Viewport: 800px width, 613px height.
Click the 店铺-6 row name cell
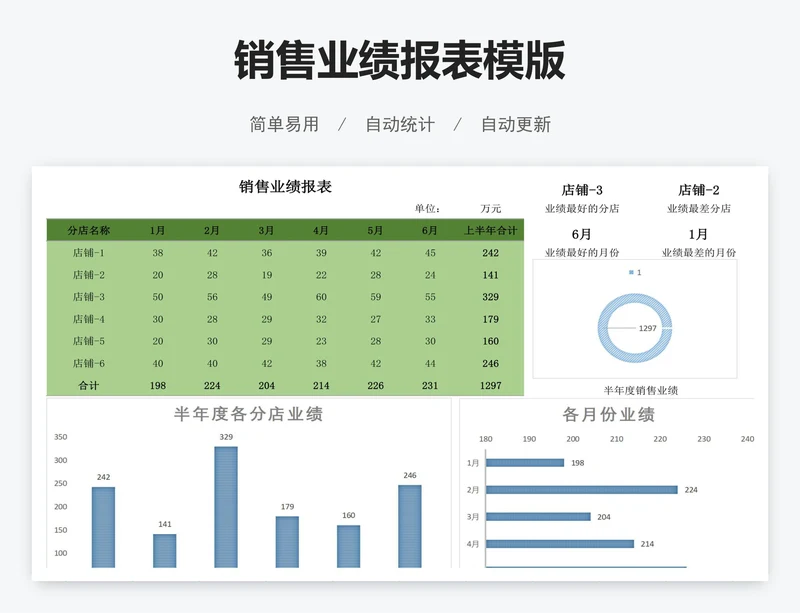pos(89,363)
